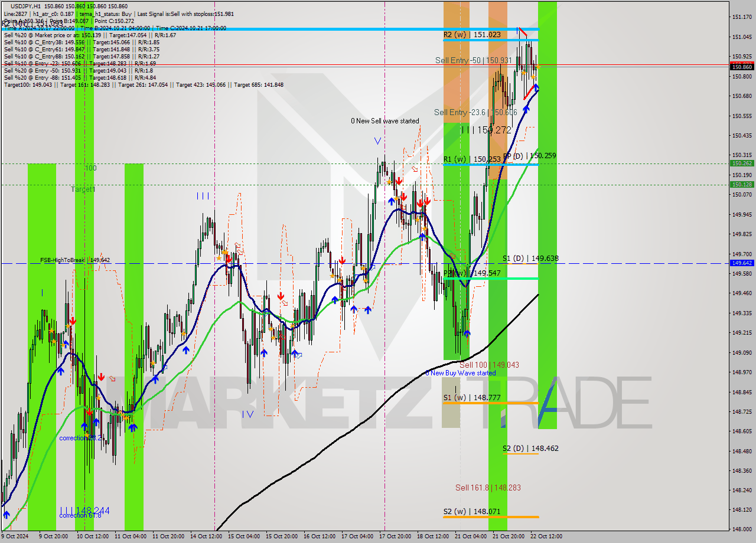Click the S2 (w) | 148.071 label

point(472,512)
